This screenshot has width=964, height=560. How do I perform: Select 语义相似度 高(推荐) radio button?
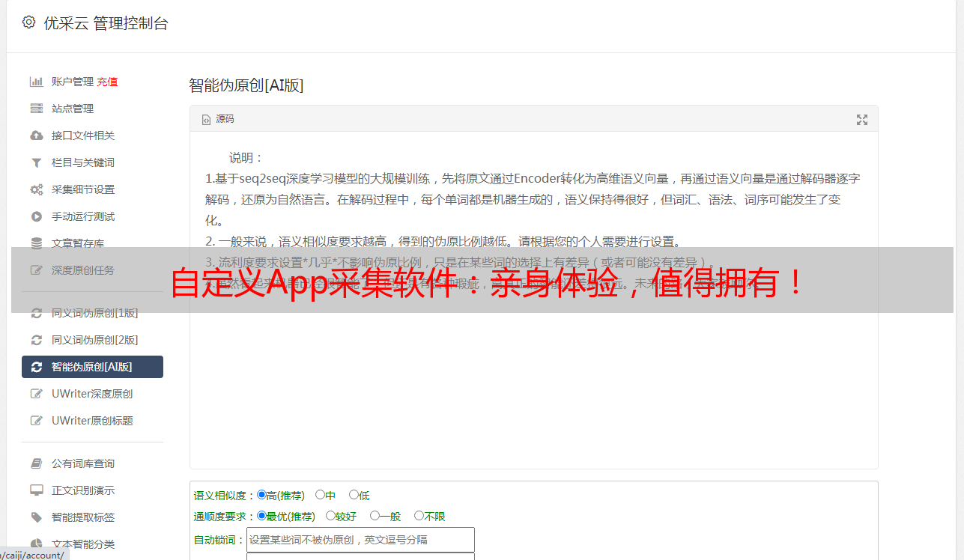click(261, 495)
